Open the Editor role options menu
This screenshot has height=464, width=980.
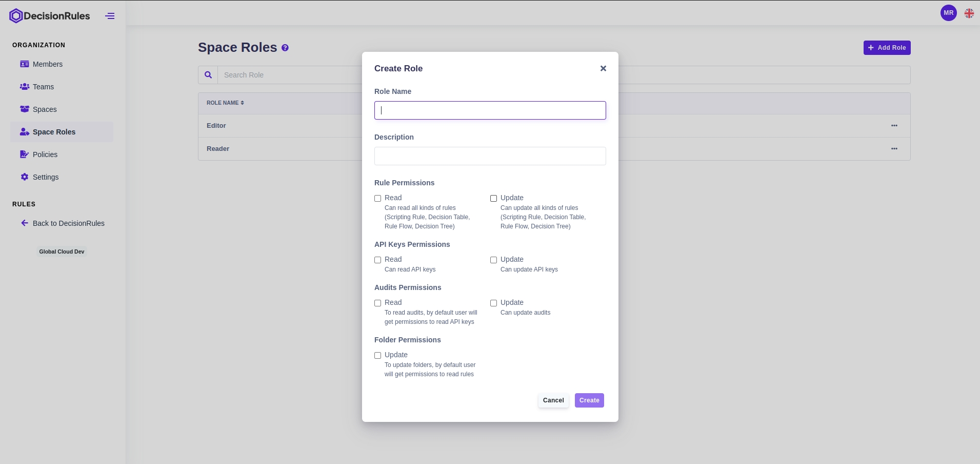tap(894, 126)
